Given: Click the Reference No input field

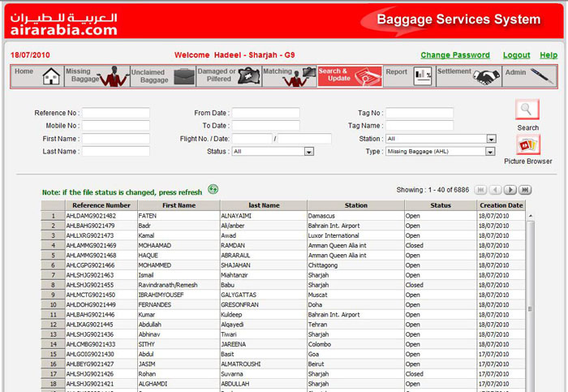Looking at the screenshot, I should click(x=115, y=113).
